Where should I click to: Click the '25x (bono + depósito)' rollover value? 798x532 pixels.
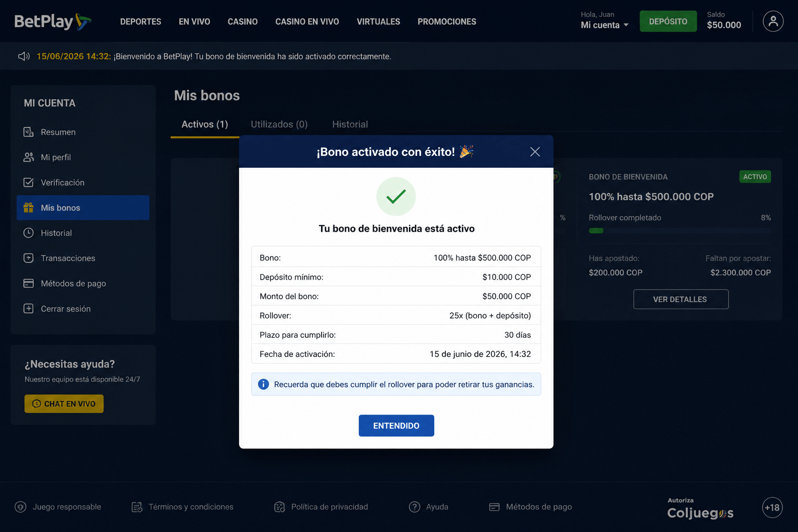(490, 315)
